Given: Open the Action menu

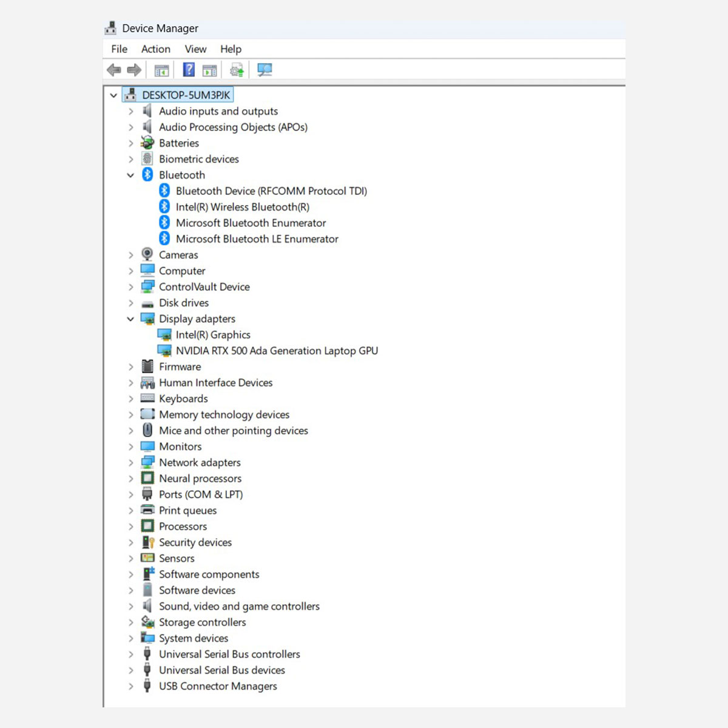Looking at the screenshot, I should [155, 49].
